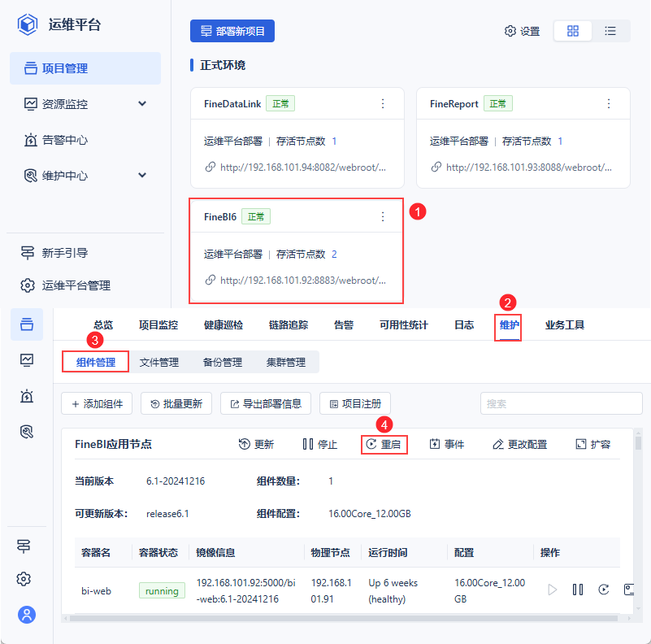Switch to the 可用性统计 tab

(x=404, y=325)
